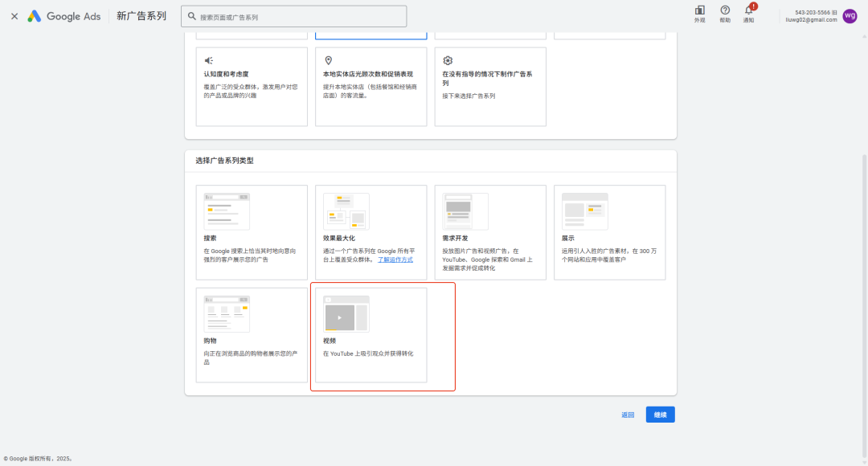Open the purple account avatar
This screenshot has width=868, height=466.
pyautogui.click(x=850, y=16)
